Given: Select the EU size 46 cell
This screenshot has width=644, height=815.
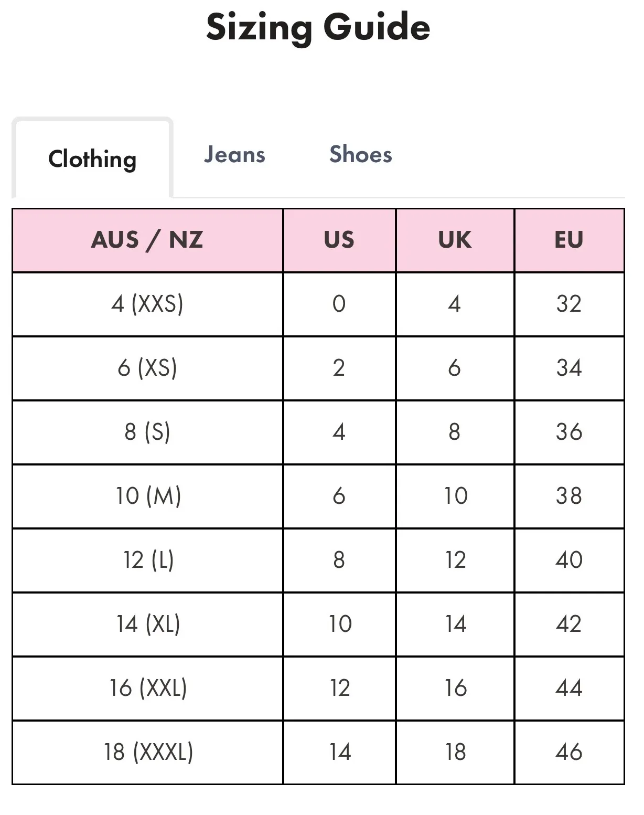Looking at the screenshot, I should point(568,752).
